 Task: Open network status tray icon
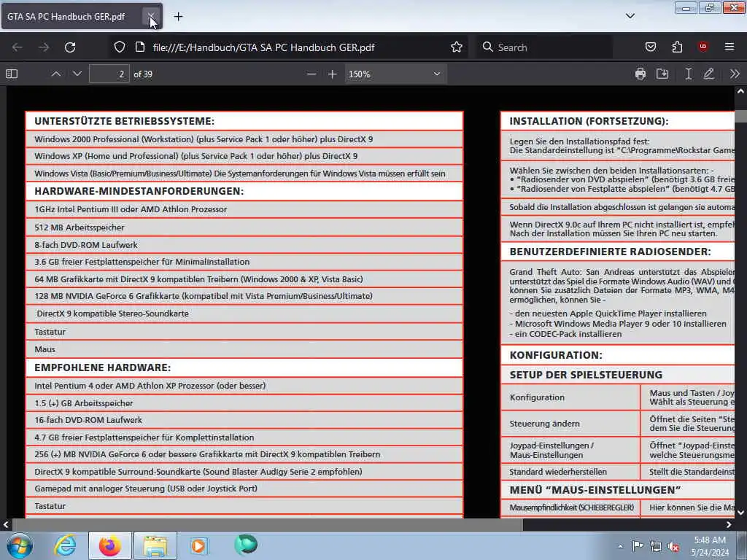coord(656,547)
